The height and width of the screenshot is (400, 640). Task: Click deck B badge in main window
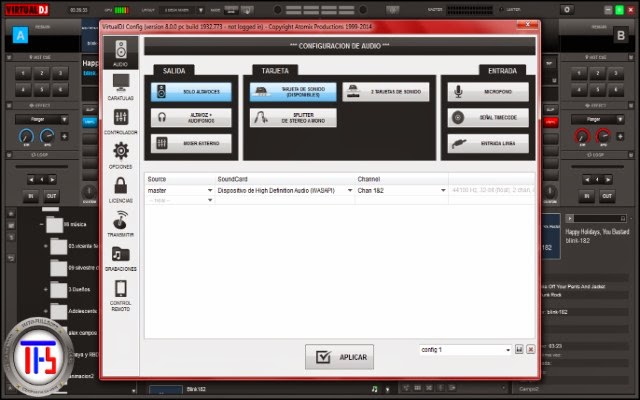click(621, 36)
